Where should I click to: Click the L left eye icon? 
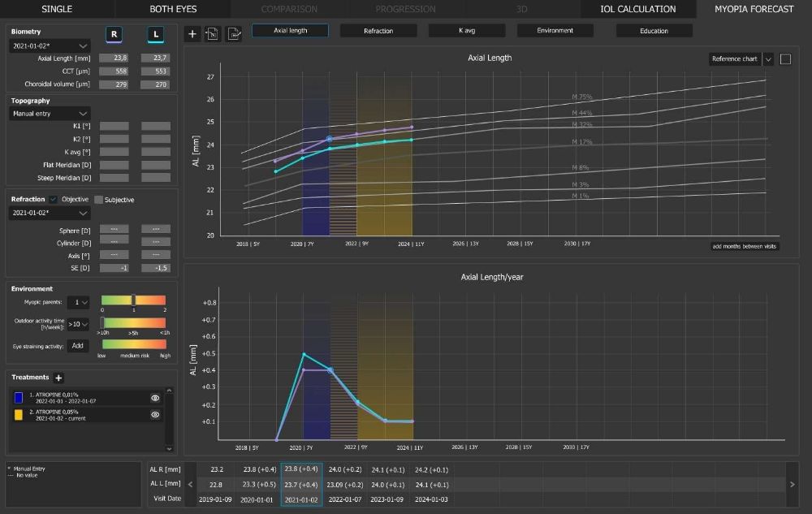point(155,35)
